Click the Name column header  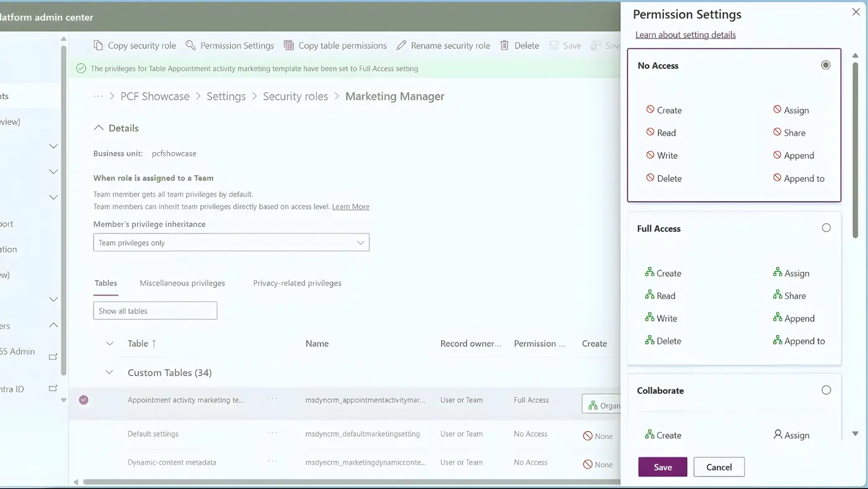pyautogui.click(x=317, y=343)
